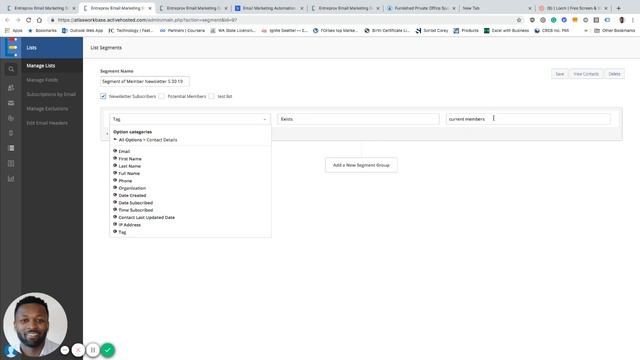The height and width of the screenshot is (360, 640).
Task: Go forward in the browser
Action: point(18,20)
